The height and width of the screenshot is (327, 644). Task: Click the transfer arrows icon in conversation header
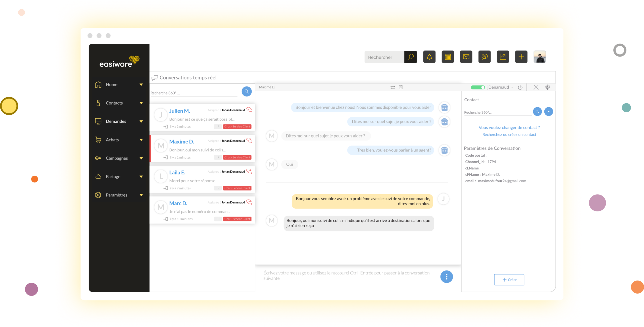[392, 87]
